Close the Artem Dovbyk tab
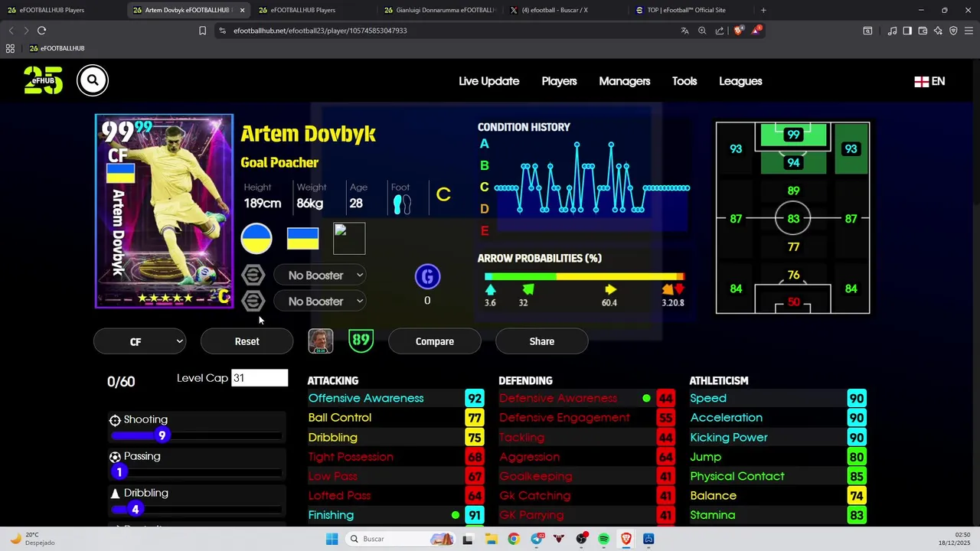Screen dimensions: 980x551 tap(242, 10)
